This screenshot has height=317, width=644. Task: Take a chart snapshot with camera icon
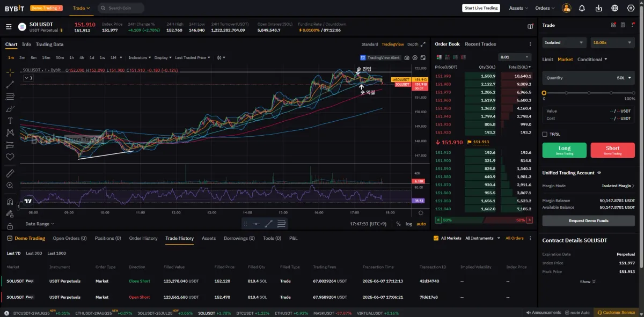(407, 57)
